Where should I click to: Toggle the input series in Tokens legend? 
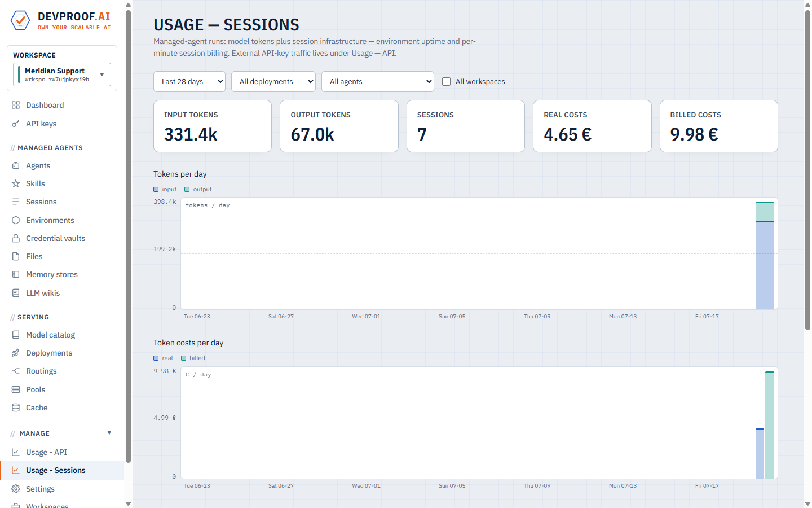tap(165, 190)
